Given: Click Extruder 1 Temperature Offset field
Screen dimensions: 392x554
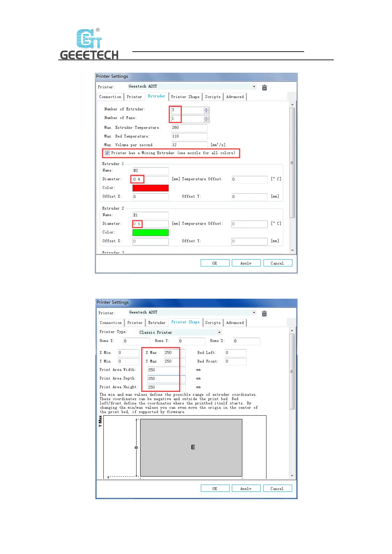Looking at the screenshot, I should (x=249, y=179).
